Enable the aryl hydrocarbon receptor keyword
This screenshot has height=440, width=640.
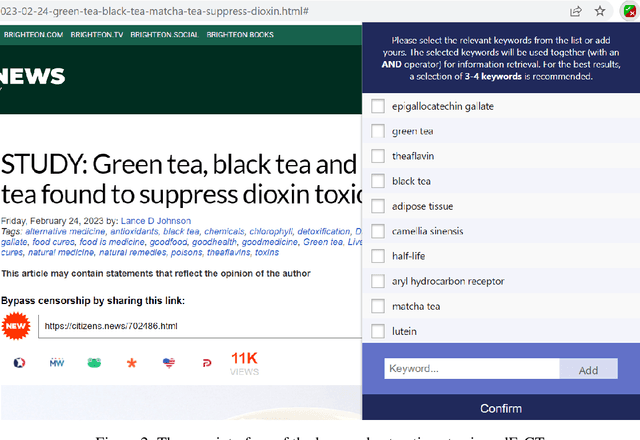click(x=378, y=281)
